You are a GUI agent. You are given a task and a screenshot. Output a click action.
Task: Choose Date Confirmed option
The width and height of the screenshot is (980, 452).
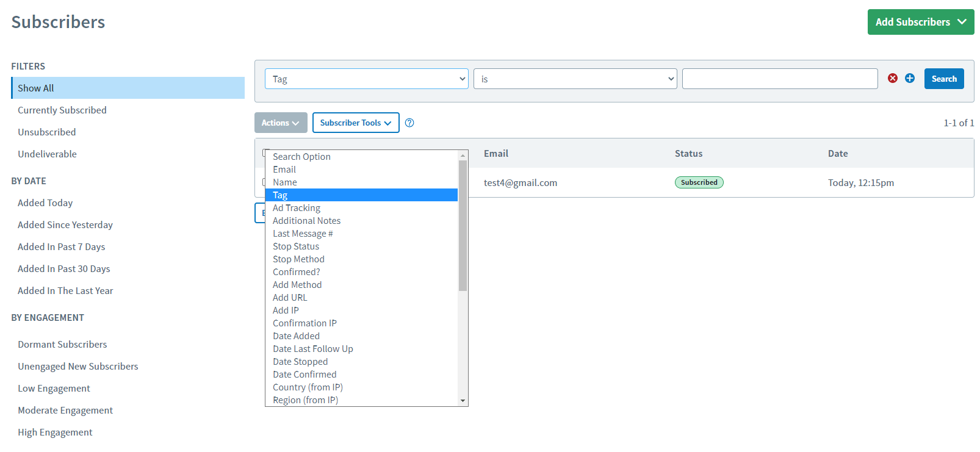pos(361,375)
